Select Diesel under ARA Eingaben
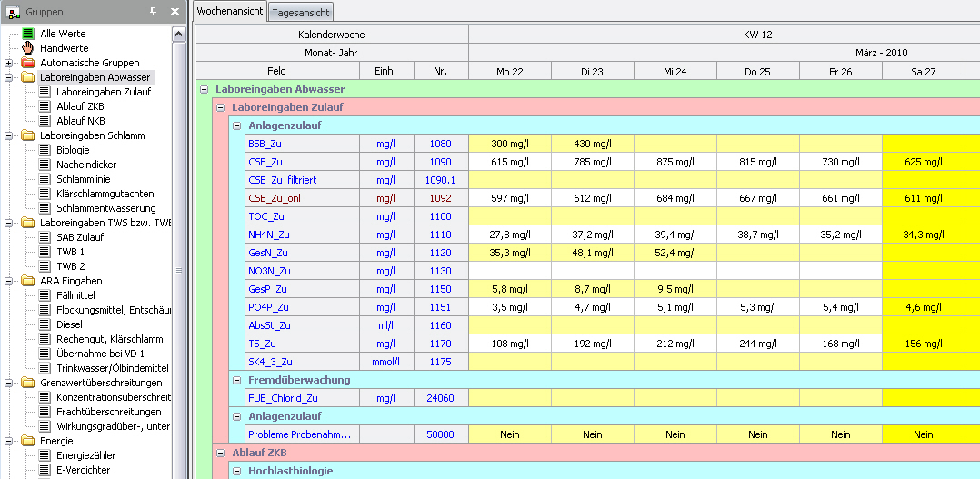 [x=69, y=324]
